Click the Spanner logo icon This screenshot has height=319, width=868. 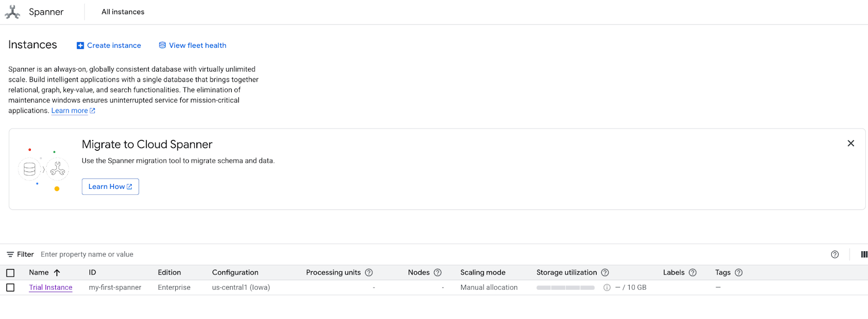coord(12,12)
